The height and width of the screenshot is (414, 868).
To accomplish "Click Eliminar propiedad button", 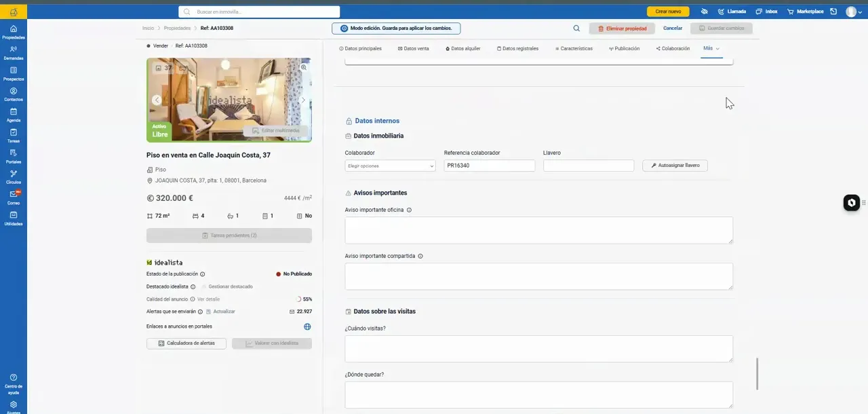I will pos(622,29).
